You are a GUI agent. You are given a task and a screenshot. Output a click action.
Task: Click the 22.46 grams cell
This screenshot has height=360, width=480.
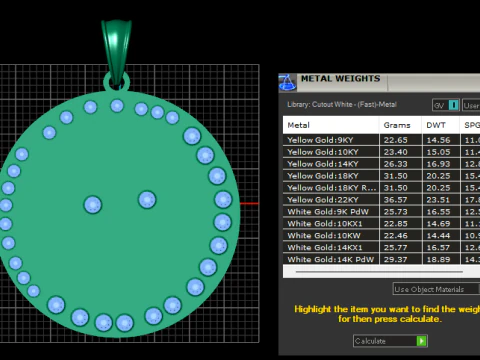(400, 236)
